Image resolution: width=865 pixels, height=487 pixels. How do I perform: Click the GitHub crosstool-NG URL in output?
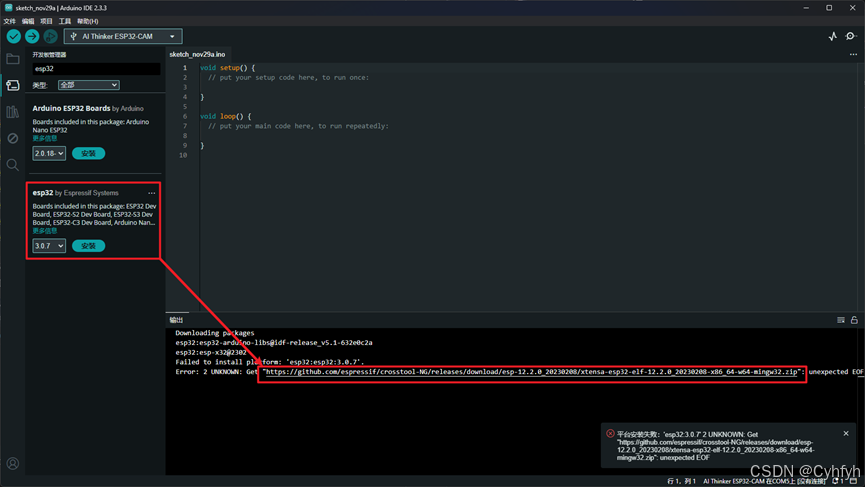tap(532, 372)
